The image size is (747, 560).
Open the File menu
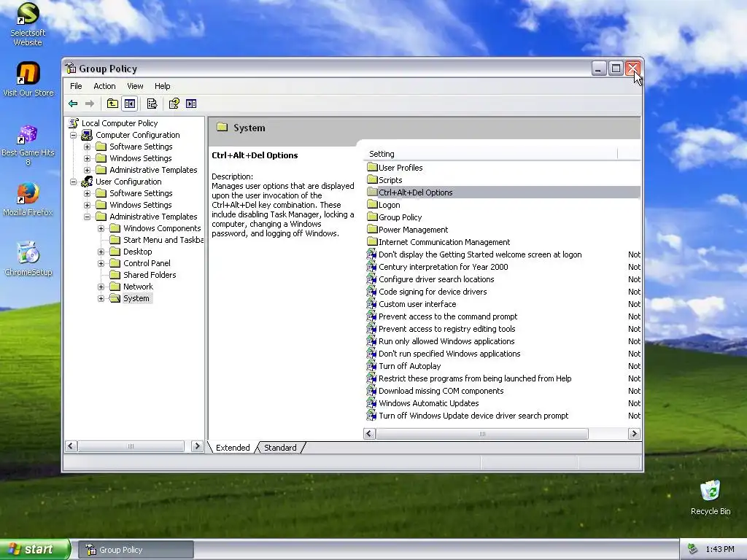(x=76, y=86)
